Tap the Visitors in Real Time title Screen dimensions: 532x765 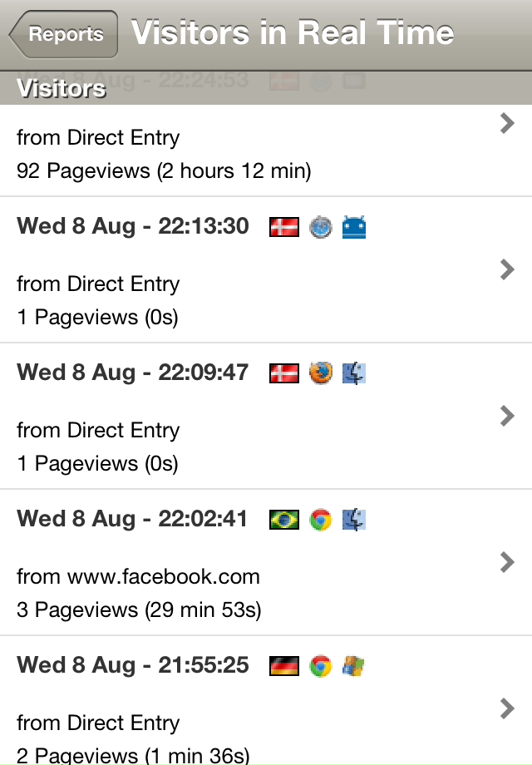click(293, 33)
